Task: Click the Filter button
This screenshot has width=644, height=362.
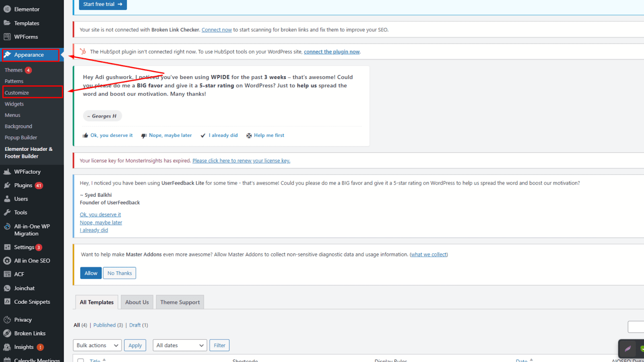Action: coord(219,345)
